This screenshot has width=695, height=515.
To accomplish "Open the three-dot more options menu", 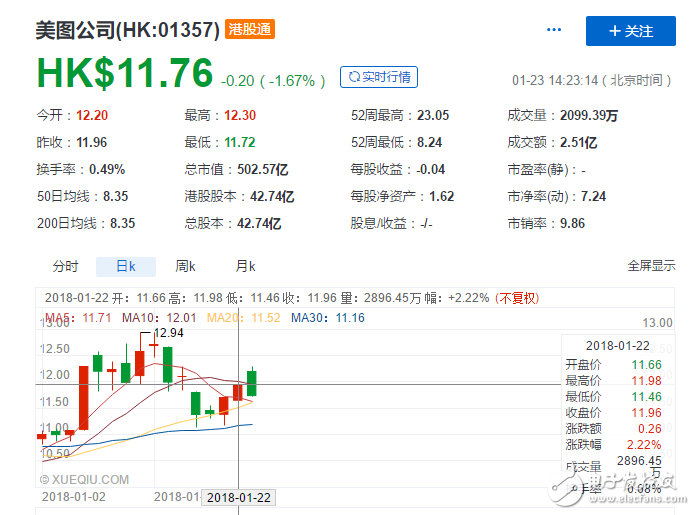I will point(553,30).
